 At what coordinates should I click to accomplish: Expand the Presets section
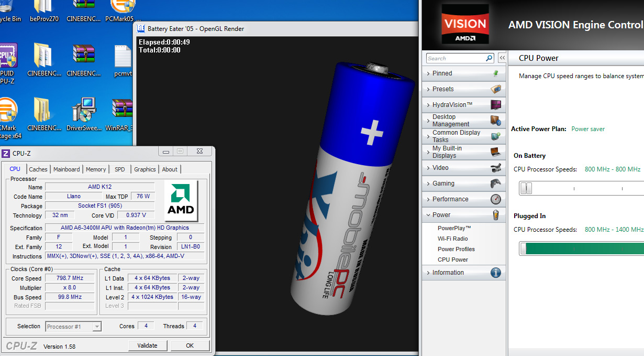[x=464, y=89]
